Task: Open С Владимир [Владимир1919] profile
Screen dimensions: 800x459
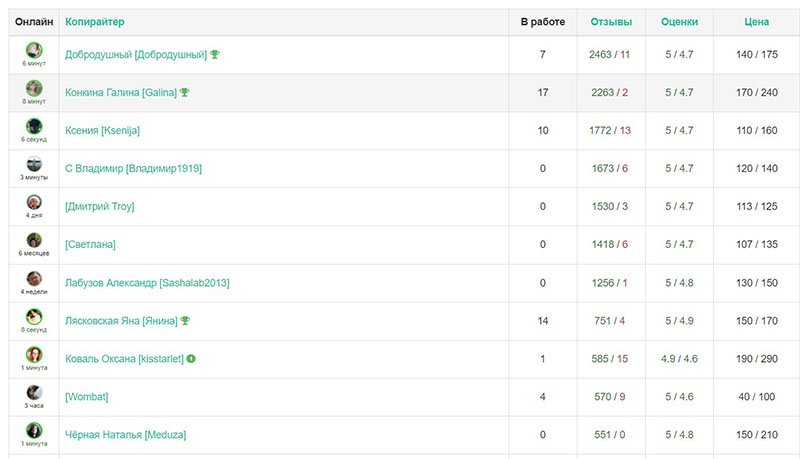Action: pos(133,168)
